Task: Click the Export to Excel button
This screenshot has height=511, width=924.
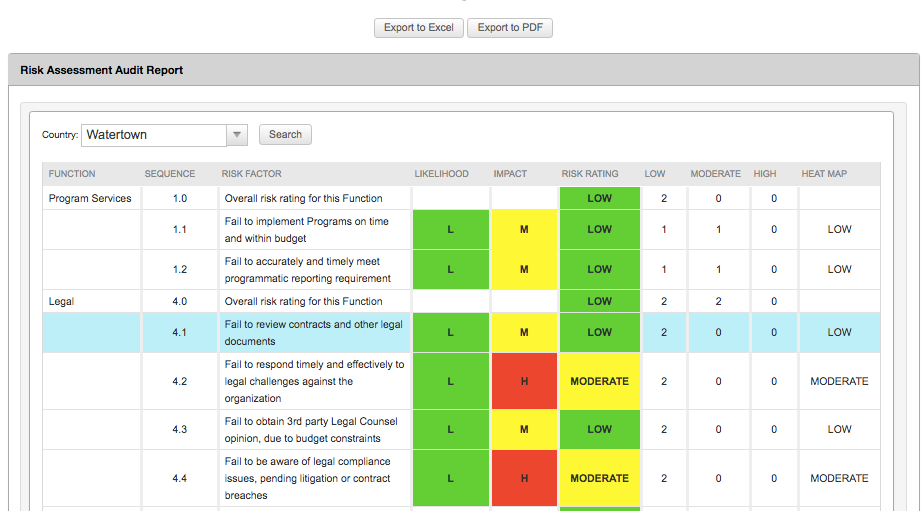Action: point(418,28)
